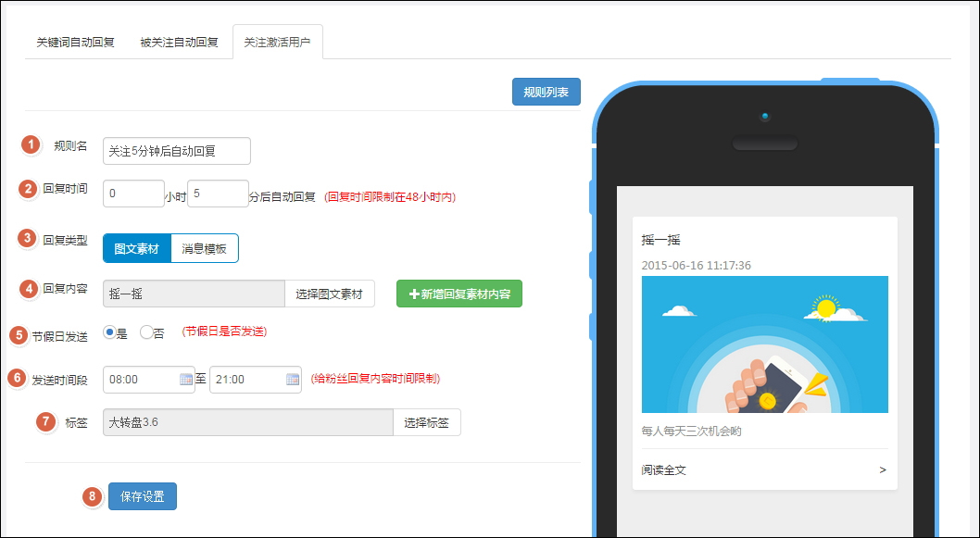Select 是 for holiday sending

[x=110, y=332]
